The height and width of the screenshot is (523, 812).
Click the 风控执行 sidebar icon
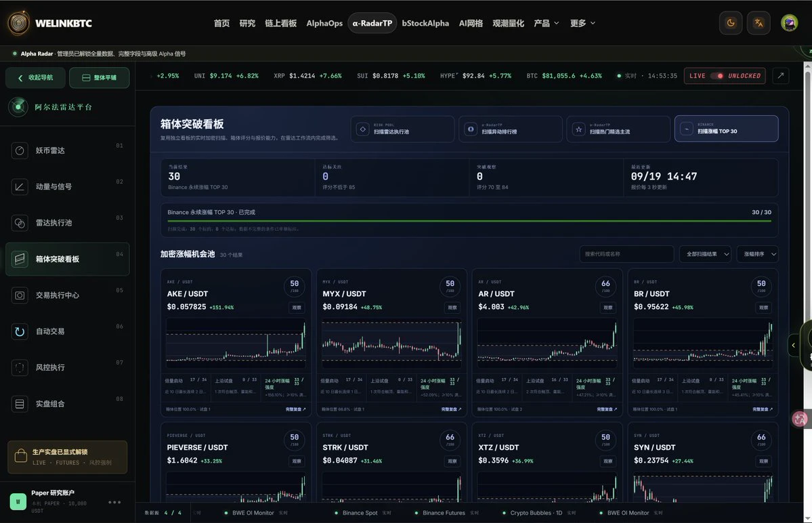coord(20,368)
